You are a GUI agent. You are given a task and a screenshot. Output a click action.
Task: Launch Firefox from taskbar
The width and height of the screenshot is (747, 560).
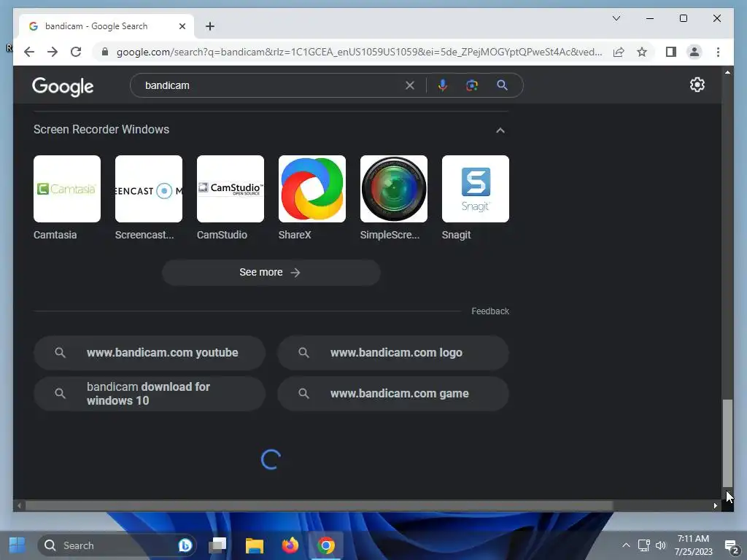[290, 545]
